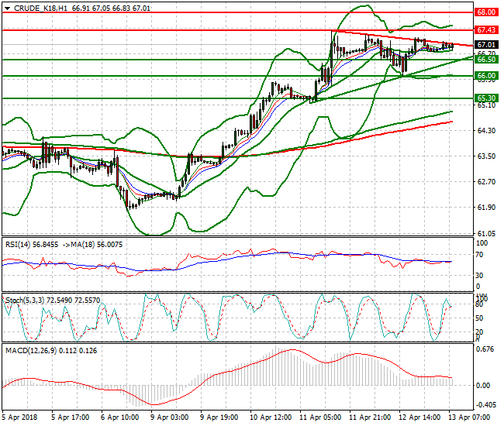
Task: Click the Stoch(5,3,3) indicator label
Action: coord(25,301)
